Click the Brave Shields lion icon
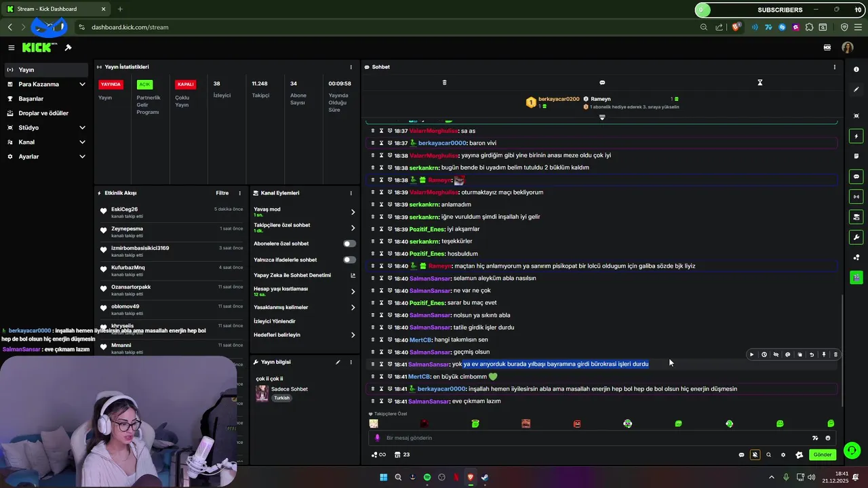The image size is (868, 488). pos(736,27)
